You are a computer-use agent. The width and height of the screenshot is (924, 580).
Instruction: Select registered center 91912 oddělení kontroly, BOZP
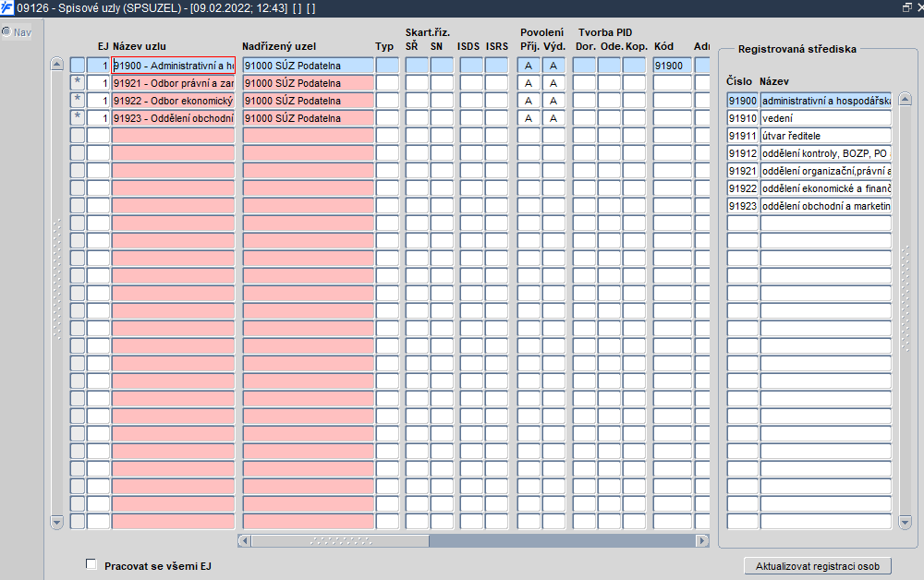(x=825, y=153)
